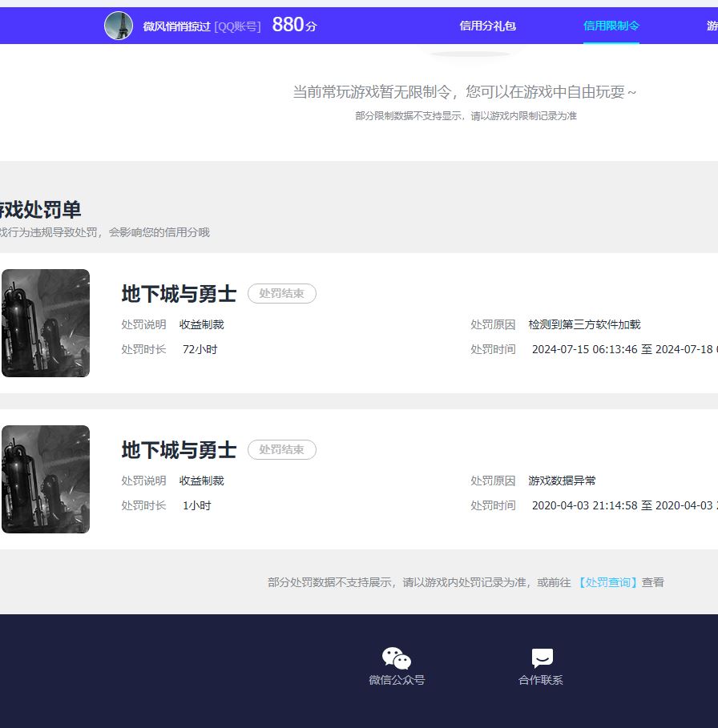Click the username 微风悄悄掠过
Viewport: 718px width, 728px height.
tap(176, 26)
